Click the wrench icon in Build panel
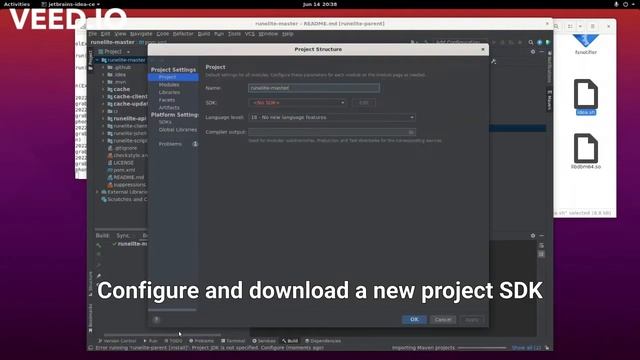Image resolution: width=640 pixels, height=360 pixels. [99, 245]
